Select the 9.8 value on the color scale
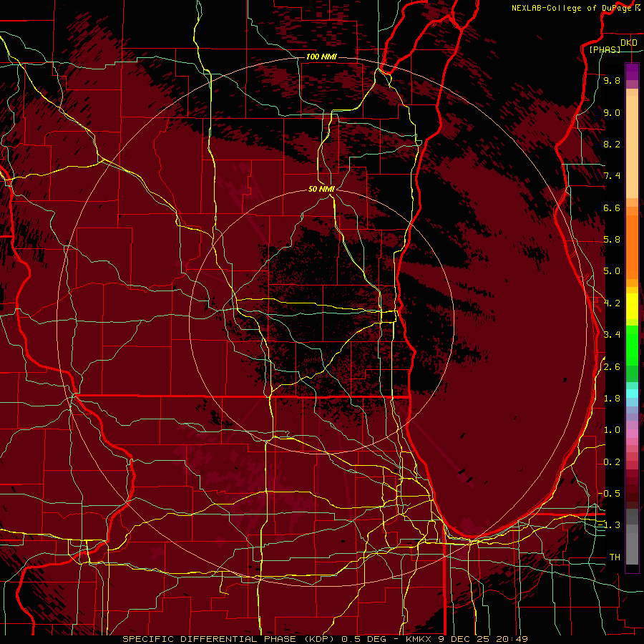Viewport: 644px width, 644px height. (612, 81)
